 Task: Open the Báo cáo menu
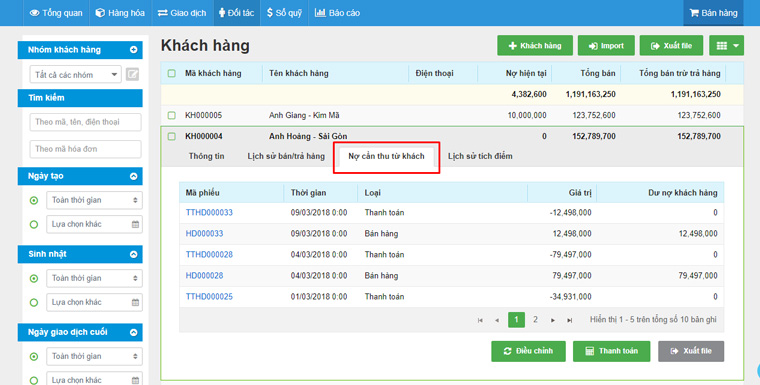[337, 13]
